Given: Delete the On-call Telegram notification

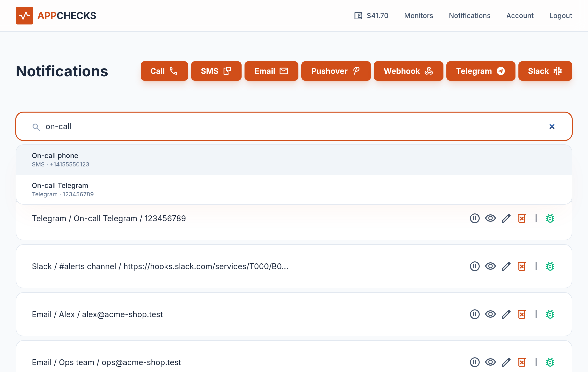Looking at the screenshot, I should click(x=522, y=218).
